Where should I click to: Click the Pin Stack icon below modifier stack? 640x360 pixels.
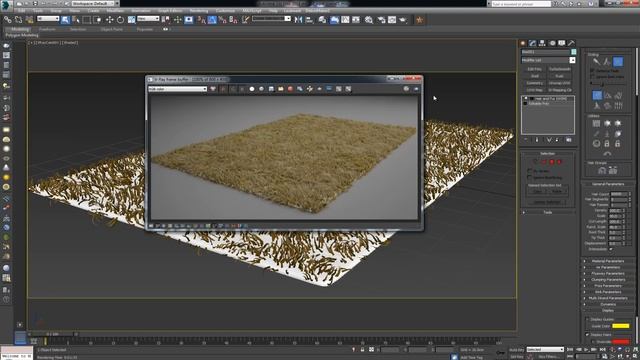click(x=526, y=140)
